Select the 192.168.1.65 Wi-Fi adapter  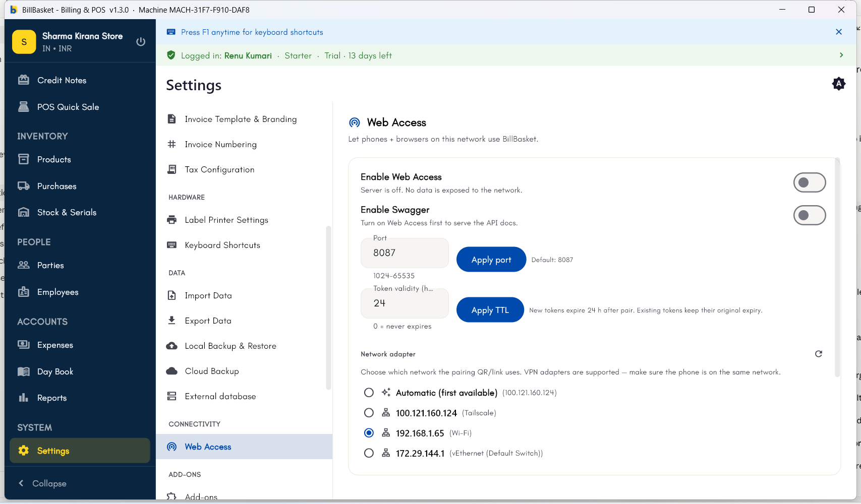point(369,433)
